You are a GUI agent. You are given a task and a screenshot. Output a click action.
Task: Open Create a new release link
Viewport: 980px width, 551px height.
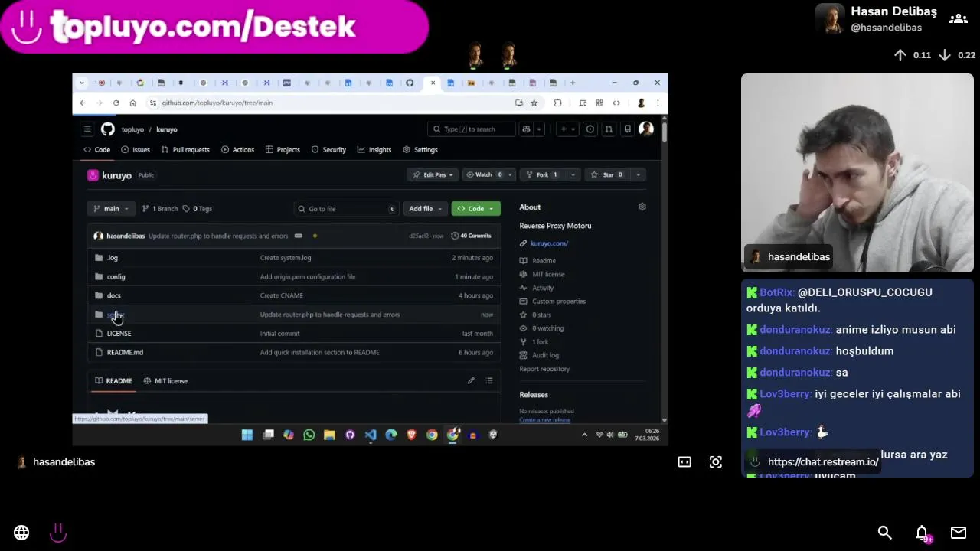[x=544, y=419]
